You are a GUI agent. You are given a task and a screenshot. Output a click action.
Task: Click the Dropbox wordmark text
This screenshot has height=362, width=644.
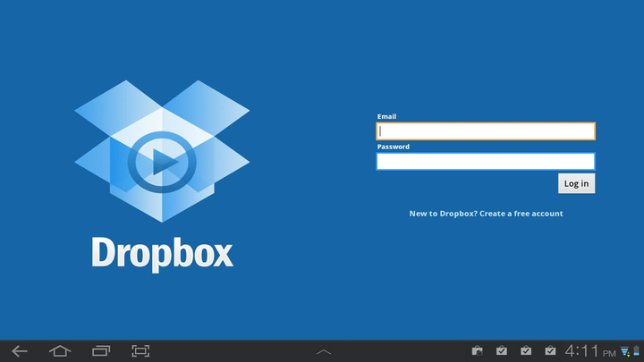[x=162, y=254]
